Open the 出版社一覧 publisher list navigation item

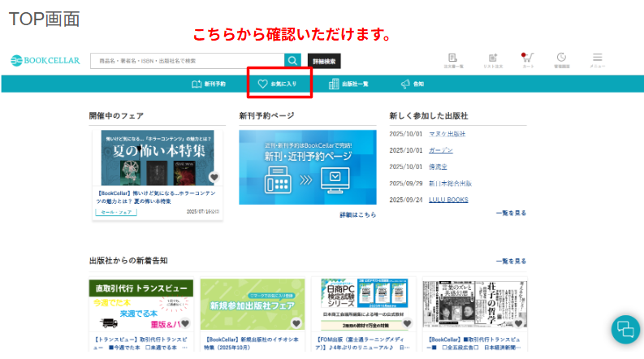348,84
